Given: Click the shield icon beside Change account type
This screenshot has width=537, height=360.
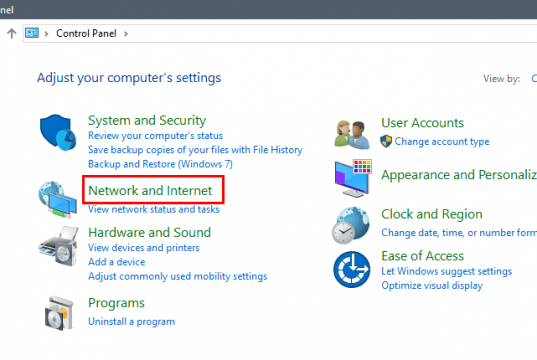Looking at the screenshot, I should pyautogui.click(x=386, y=141).
